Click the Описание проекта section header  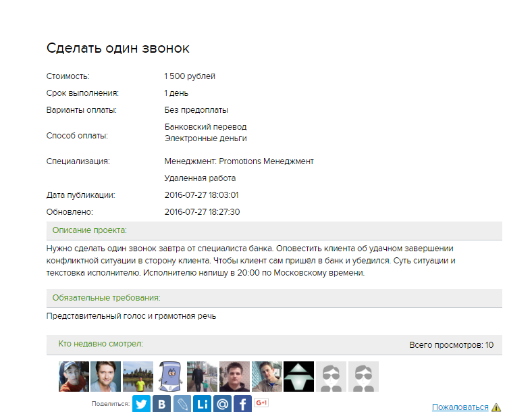click(x=89, y=230)
